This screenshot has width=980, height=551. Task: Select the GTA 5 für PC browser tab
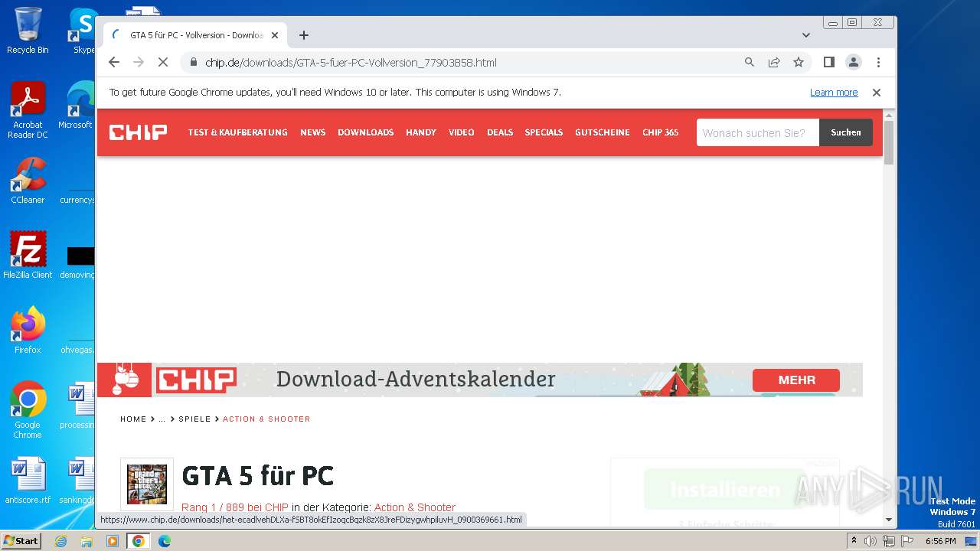195,35
